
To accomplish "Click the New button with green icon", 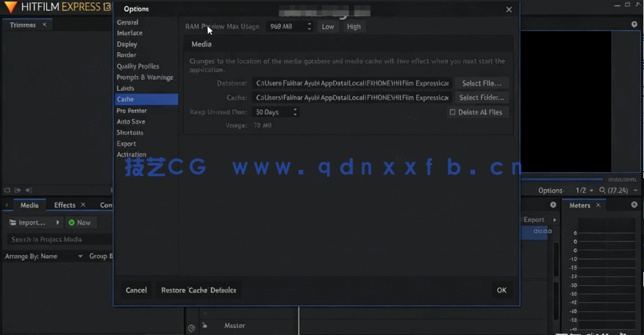I will 79,222.
